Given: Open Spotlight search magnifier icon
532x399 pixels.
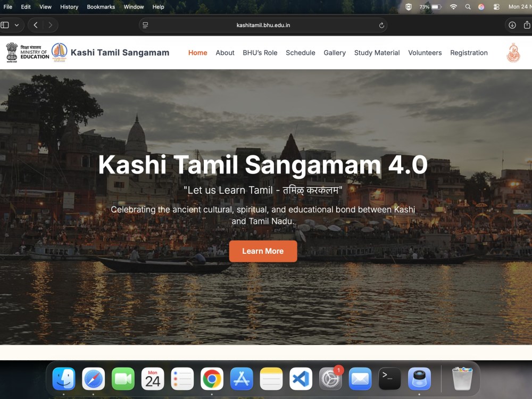Looking at the screenshot, I should pos(468,7).
